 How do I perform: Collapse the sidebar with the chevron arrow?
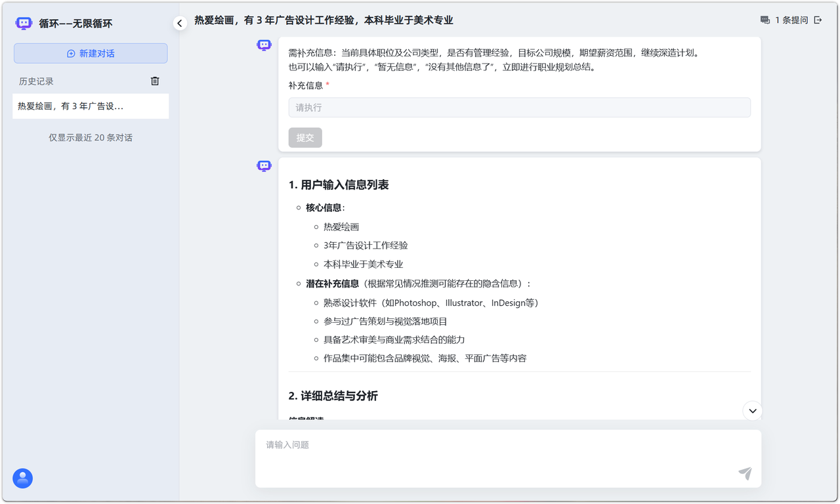click(x=180, y=24)
